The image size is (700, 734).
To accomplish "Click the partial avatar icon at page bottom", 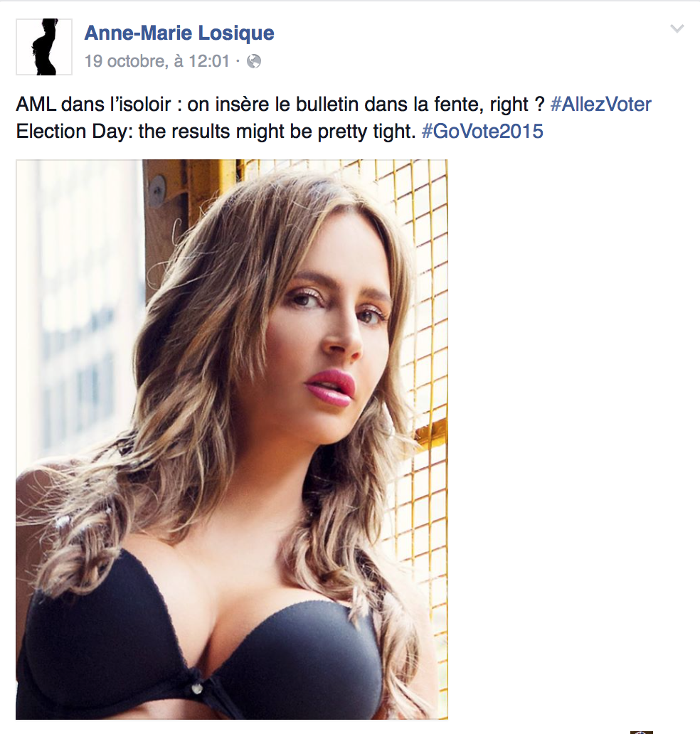I will point(642,732).
